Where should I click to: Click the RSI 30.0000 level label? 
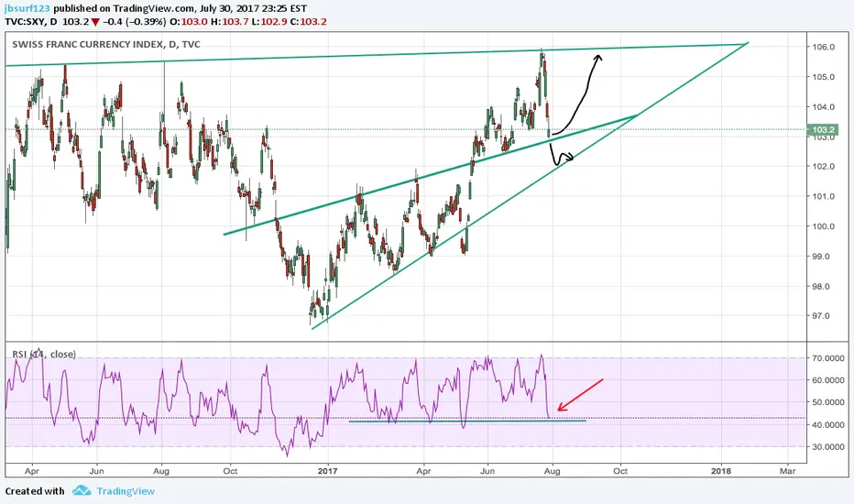click(828, 447)
